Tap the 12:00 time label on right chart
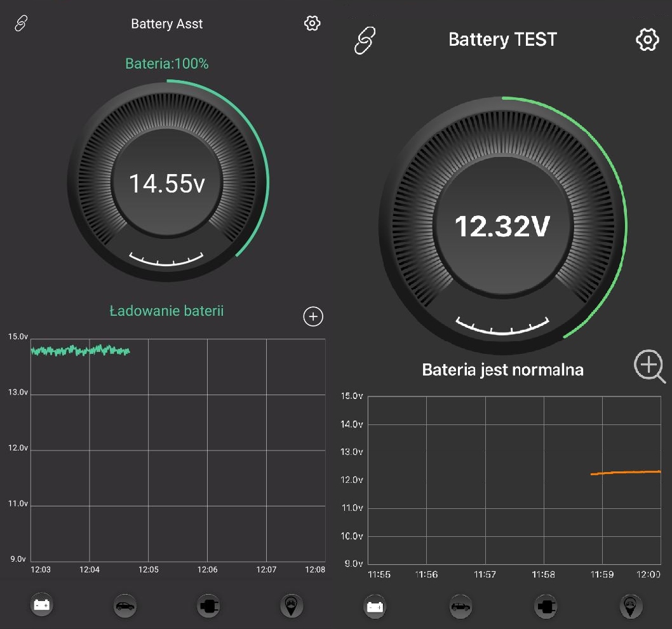672x629 pixels. [648, 574]
